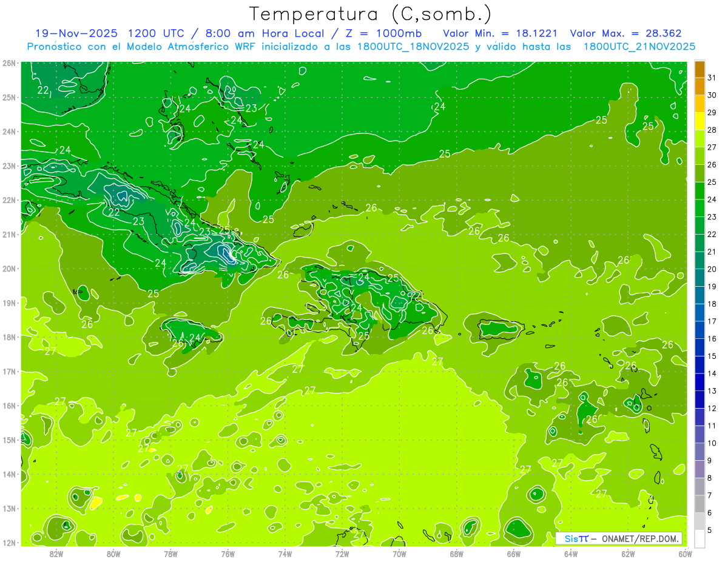This screenshot has width=728, height=562.
Task: Click the '60W' longitude axis label
Action: coord(685,554)
